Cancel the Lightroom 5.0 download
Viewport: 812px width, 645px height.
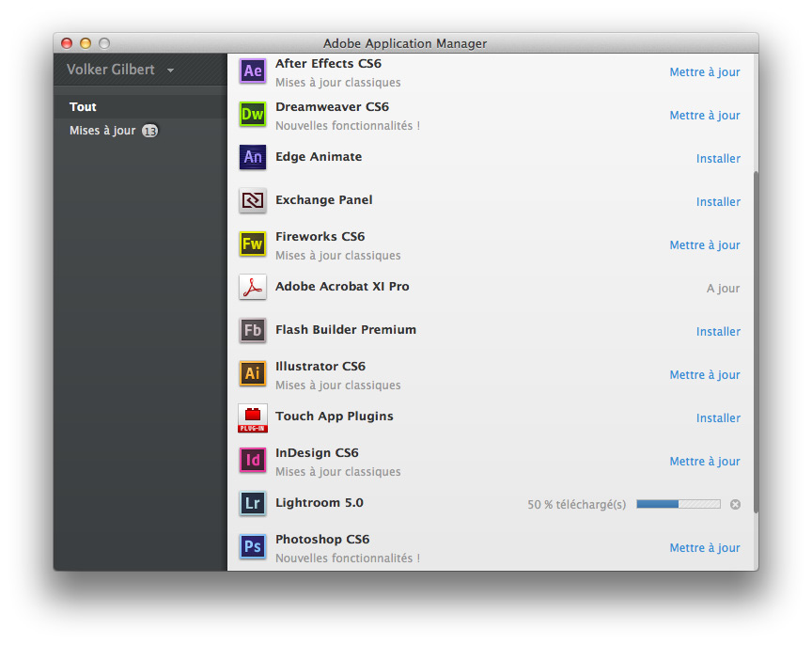click(735, 504)
